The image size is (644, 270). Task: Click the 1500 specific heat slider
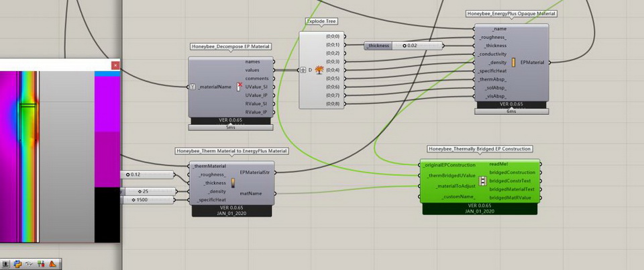click(x=147, y=199)
